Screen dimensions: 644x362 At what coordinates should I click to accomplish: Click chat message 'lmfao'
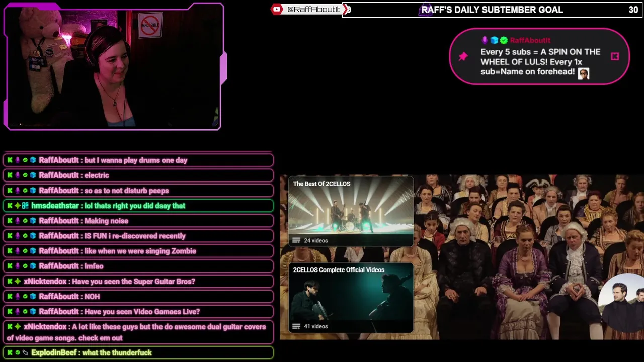pyautogui.click(x=94, y=266)
